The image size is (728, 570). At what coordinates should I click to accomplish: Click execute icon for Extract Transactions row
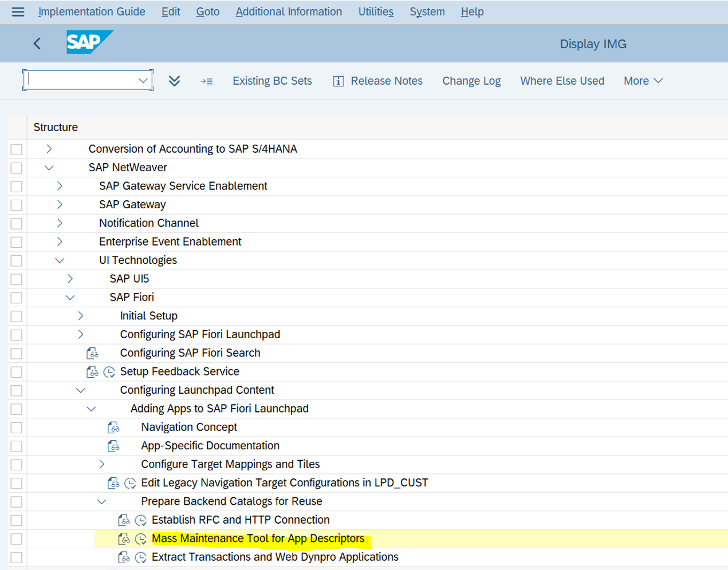point(141,557)
